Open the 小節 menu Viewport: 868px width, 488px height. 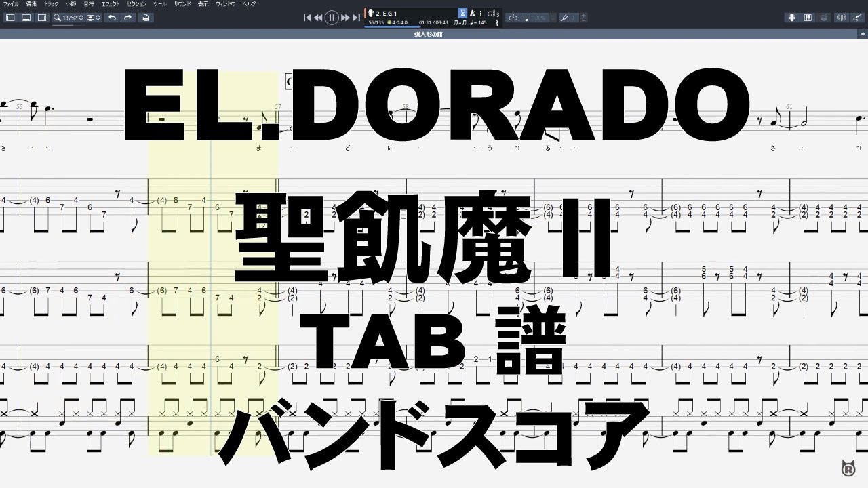pos(71,4)
